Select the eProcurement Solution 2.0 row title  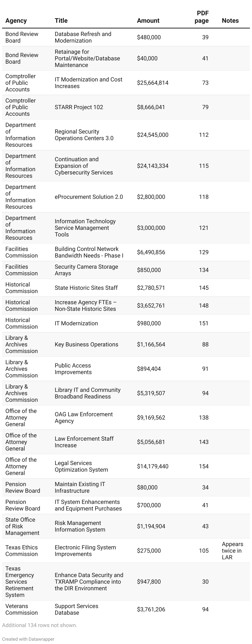[89, 197]
